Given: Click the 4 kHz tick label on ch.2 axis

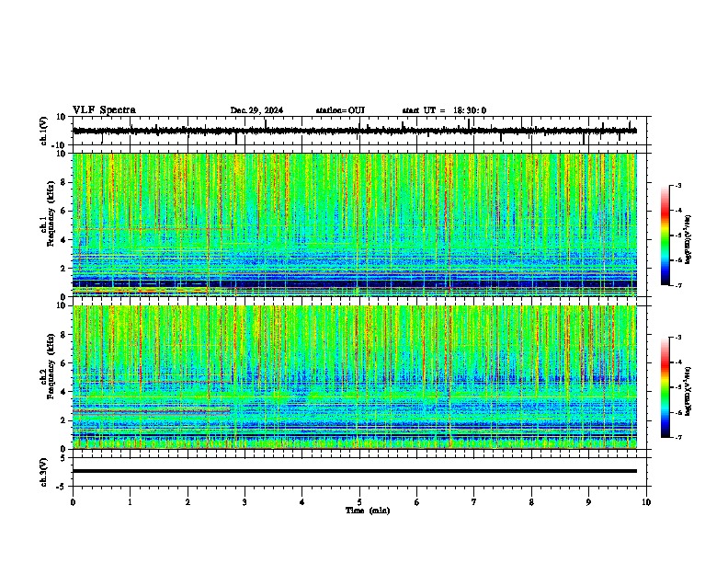Looking at the screenshot, I should (63, 392).
